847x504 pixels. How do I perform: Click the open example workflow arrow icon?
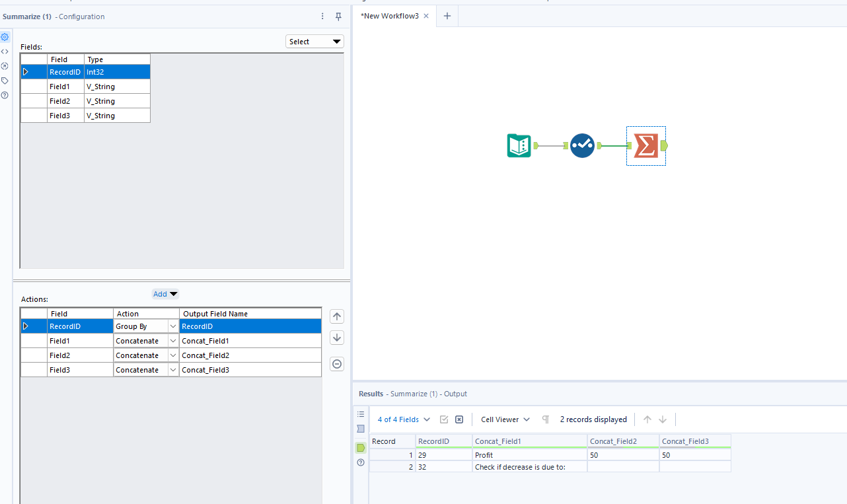(x=5, y=66)
